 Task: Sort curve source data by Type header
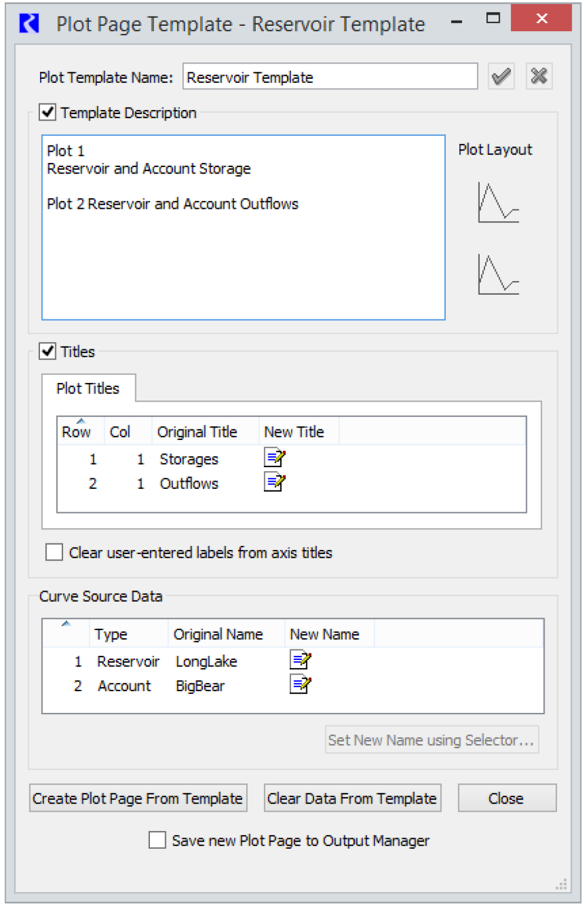(111, 634)
